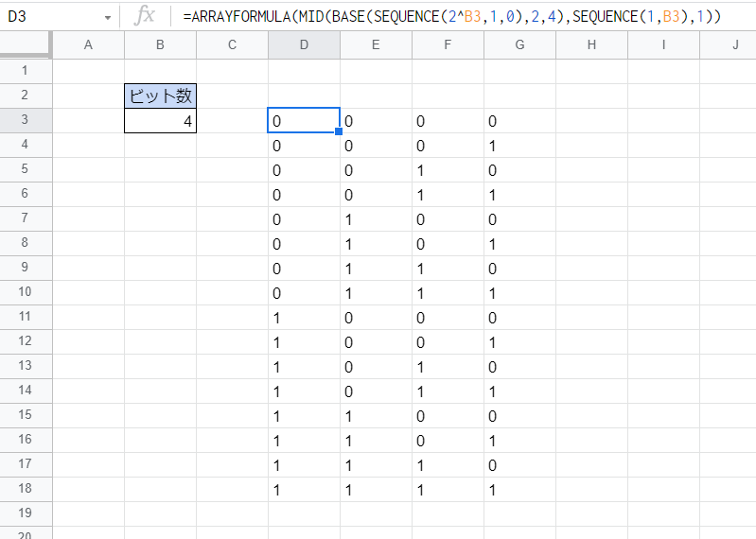Image resolution: width=756 pixels, height=539 pixels.
Task: Select row 11 header
Action: coord(25,317)
